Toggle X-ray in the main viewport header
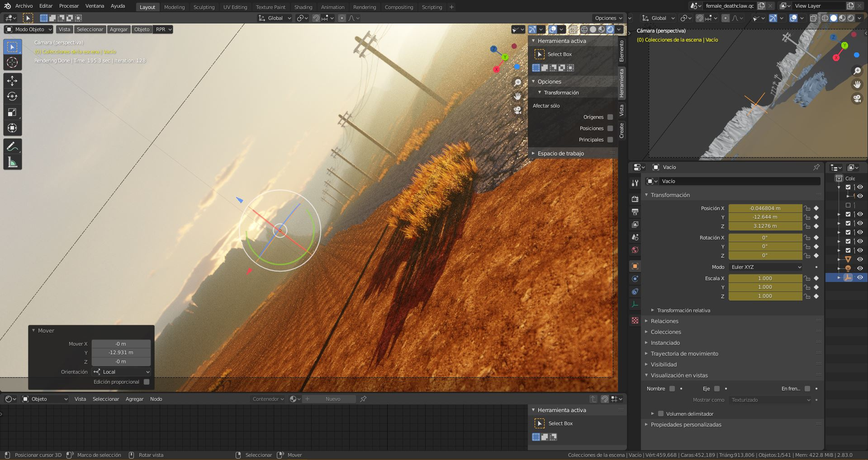Screen dimensions: 868x460 pos(573,30)
